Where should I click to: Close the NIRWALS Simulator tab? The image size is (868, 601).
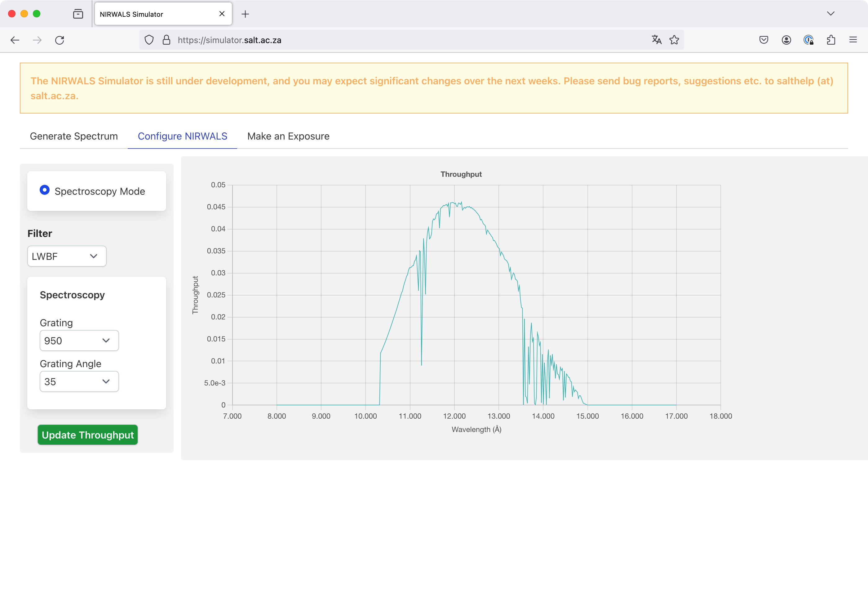[222, 14]
